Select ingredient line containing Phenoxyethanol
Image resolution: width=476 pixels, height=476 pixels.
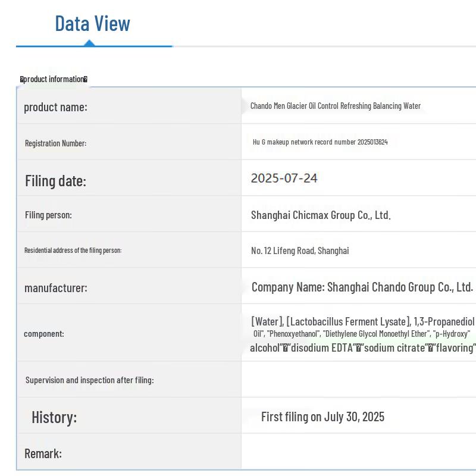click(362, 334)
